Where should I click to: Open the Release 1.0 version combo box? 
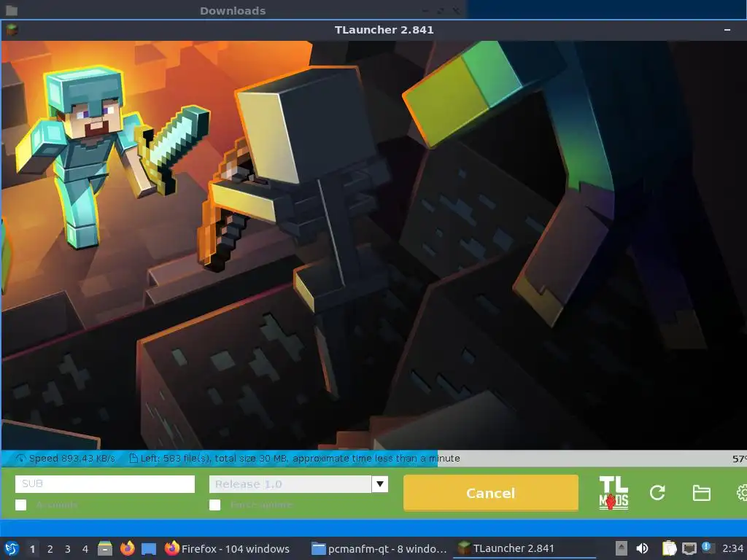(x=298, y=484)
